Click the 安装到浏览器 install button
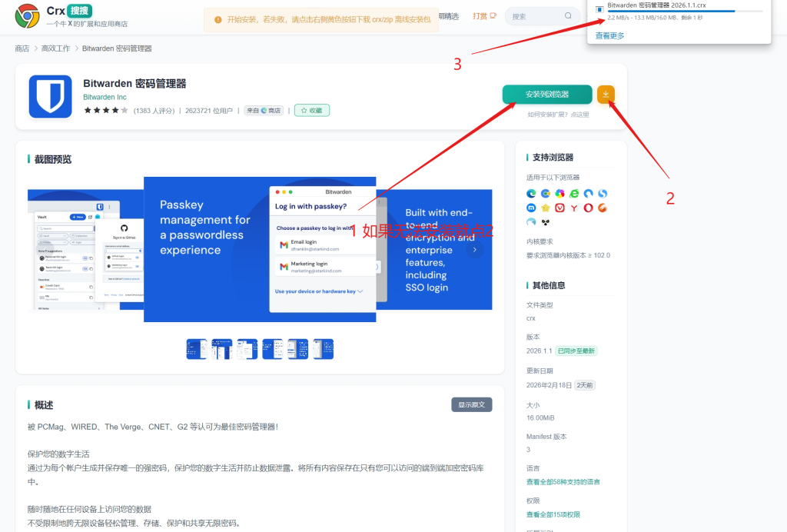787x532 pixels. (x=547, y=95)
